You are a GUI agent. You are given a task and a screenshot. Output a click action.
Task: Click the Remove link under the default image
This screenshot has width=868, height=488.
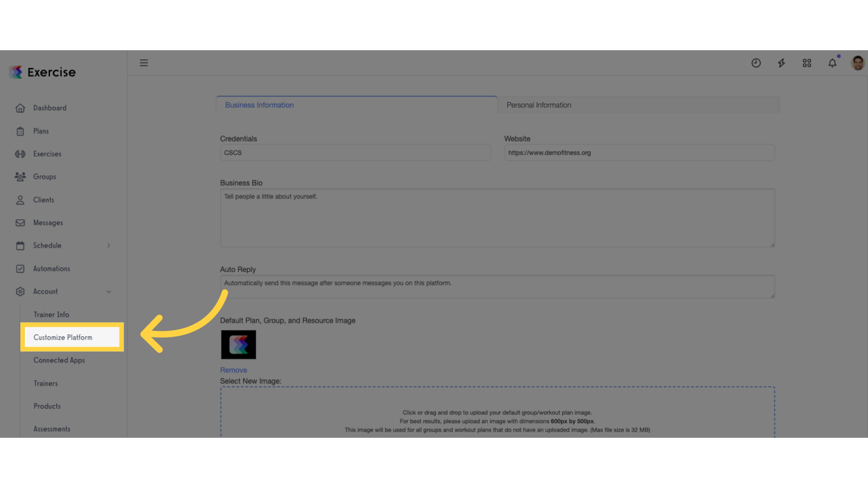(234, 369)
